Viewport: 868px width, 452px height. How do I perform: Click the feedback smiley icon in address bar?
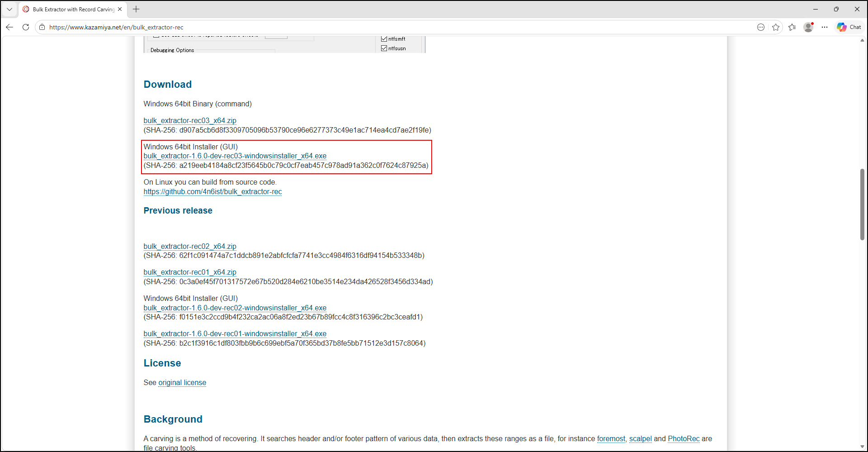coord(761,27)
